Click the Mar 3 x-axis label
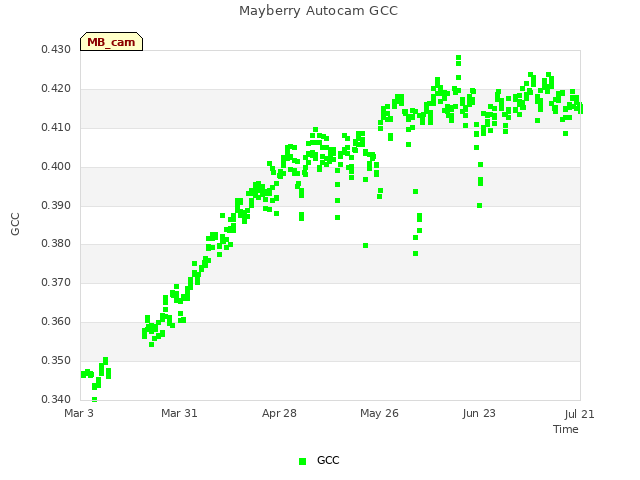Viewport: 640px width, 480px height. click(79, 413)
